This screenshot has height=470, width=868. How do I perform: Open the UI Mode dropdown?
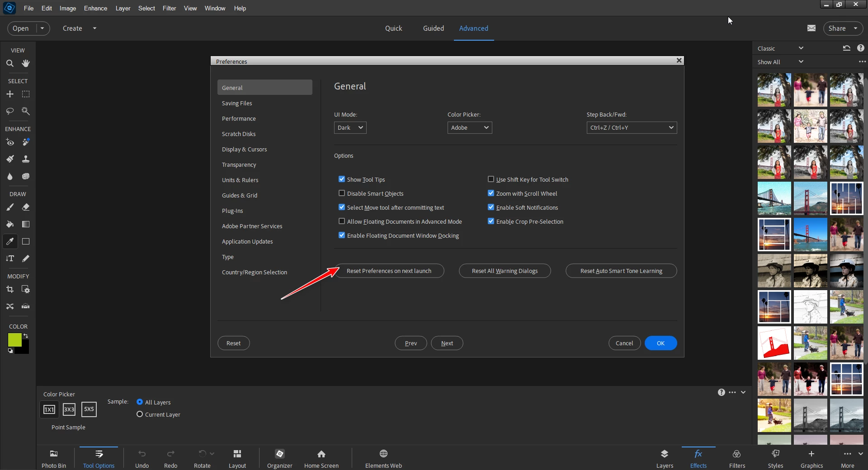(350, 128)
